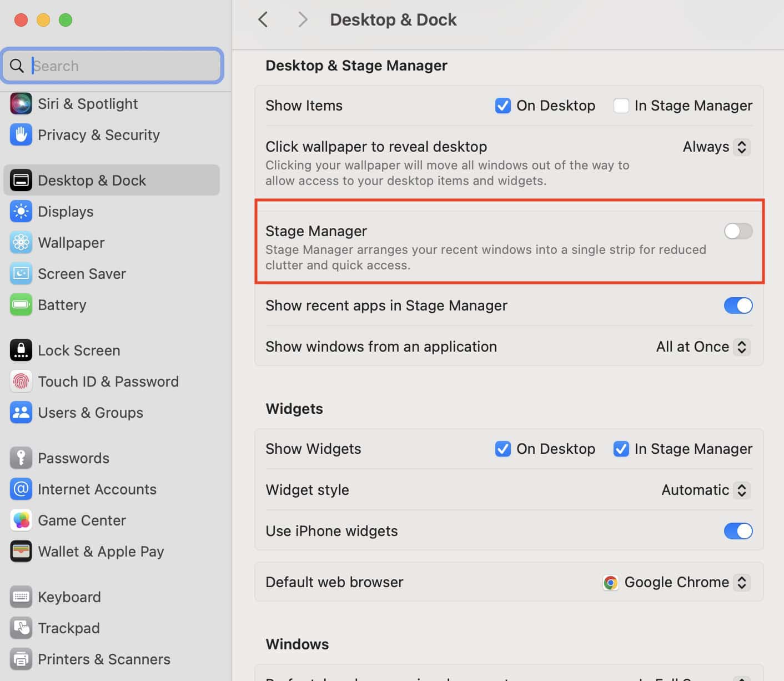
Task: Select the Lock Screen padlock icon
Action: coord(21,350)
